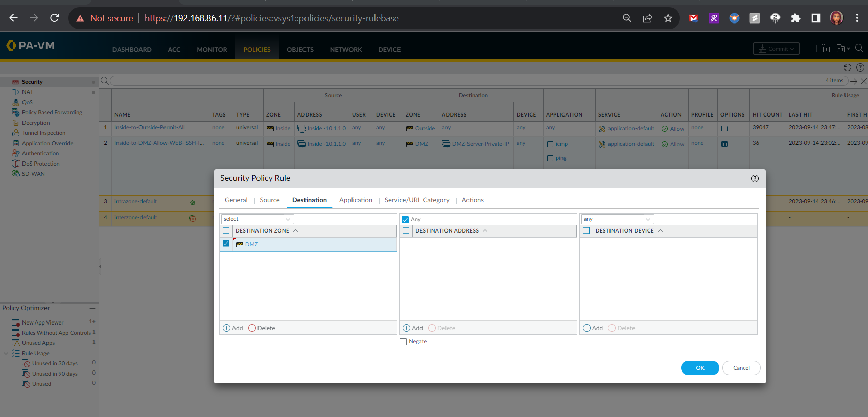Click OK to confirm the rule

pos(700,368)
